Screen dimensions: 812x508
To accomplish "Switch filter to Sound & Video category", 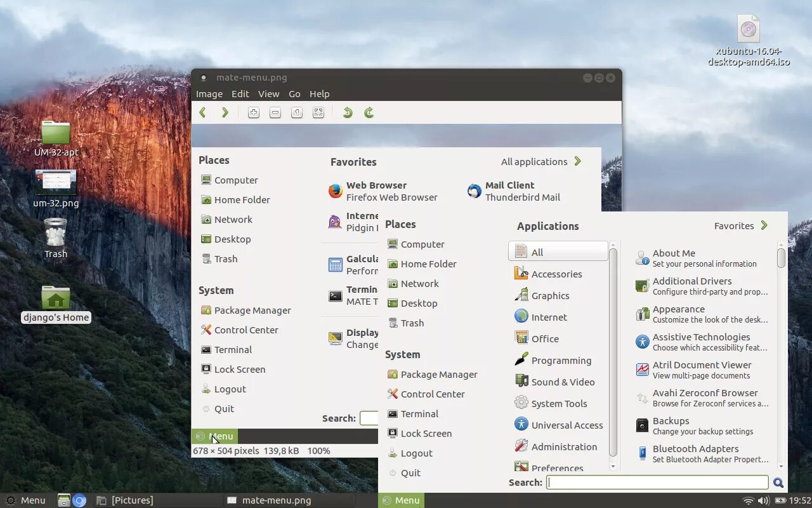I will (x=562, y=382).
